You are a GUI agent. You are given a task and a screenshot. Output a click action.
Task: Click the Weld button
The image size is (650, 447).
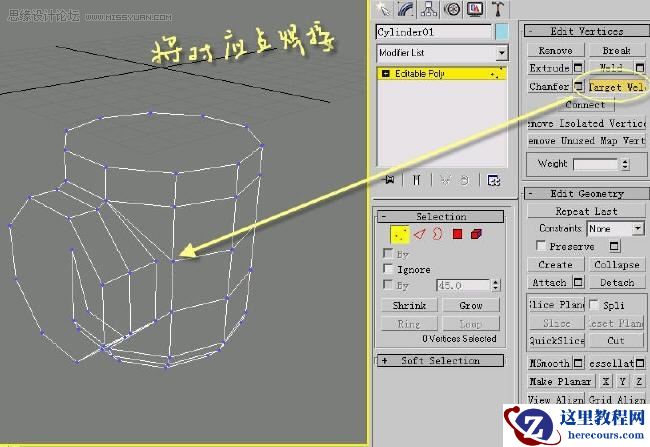pyautogui.click(x=611, y=68)
